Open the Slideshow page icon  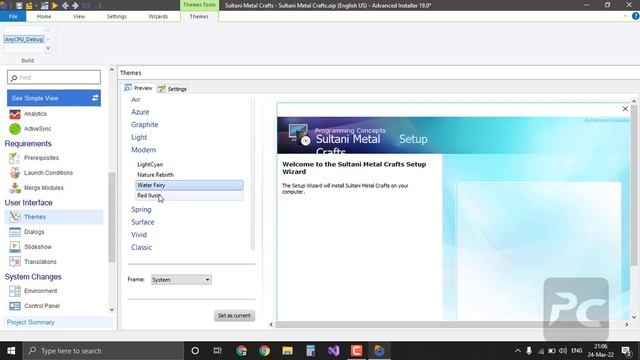[x=15, y=247]
